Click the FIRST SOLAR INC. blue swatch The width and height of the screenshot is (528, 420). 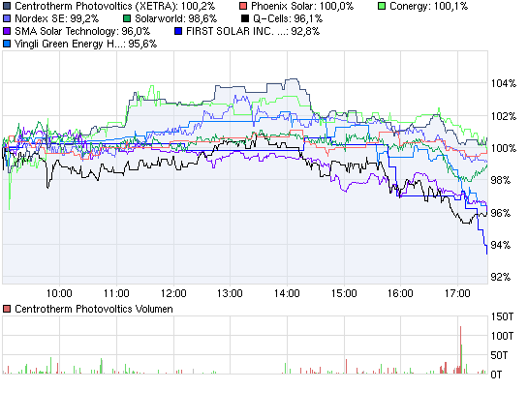tap(178, 31)
